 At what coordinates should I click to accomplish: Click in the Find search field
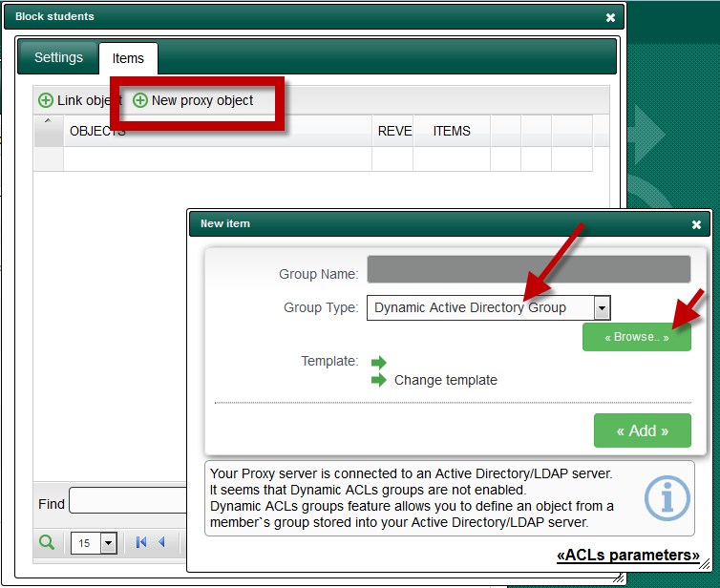tap(128, 500)
